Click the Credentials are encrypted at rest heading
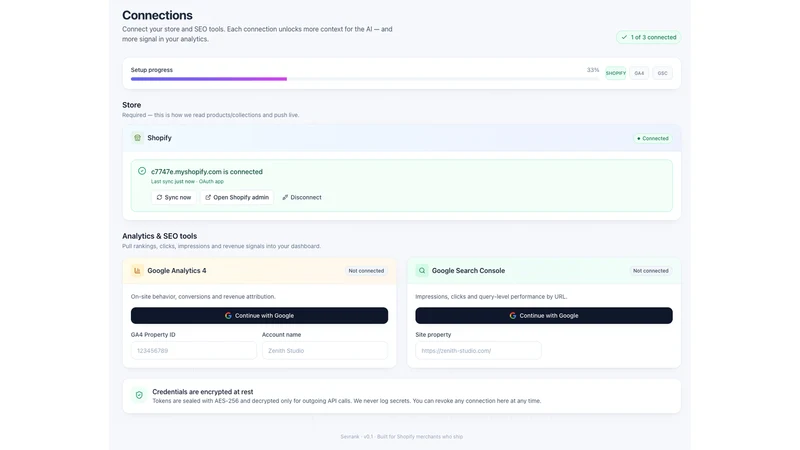The image size is (800, 450). 203,392
